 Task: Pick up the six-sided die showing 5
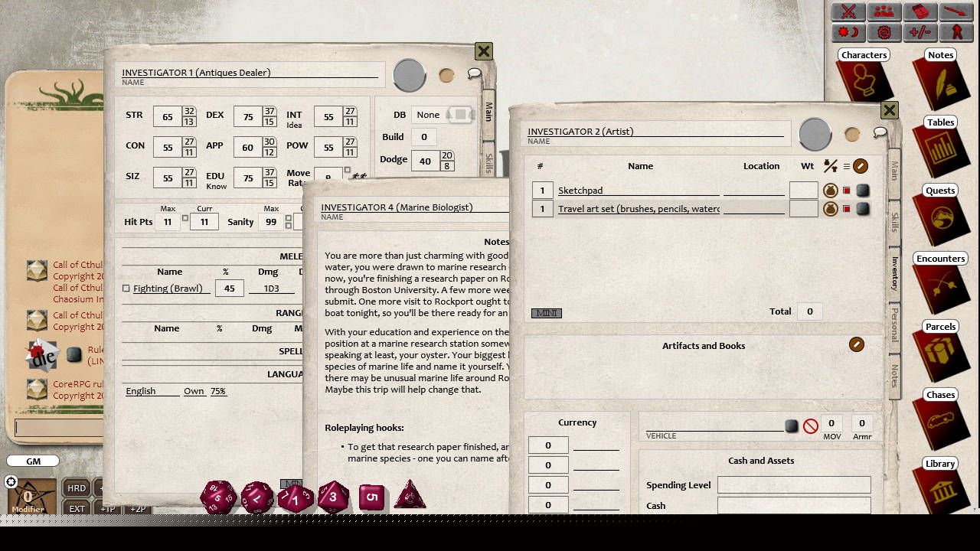[x=371, y=497]
